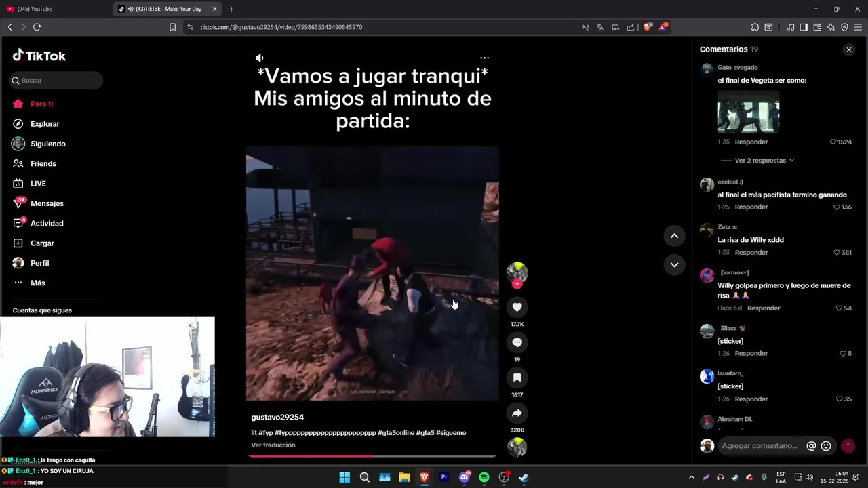Viewport: 868px width, 488px height.
Task: Expand the Más menu
Action: [28, 283]
